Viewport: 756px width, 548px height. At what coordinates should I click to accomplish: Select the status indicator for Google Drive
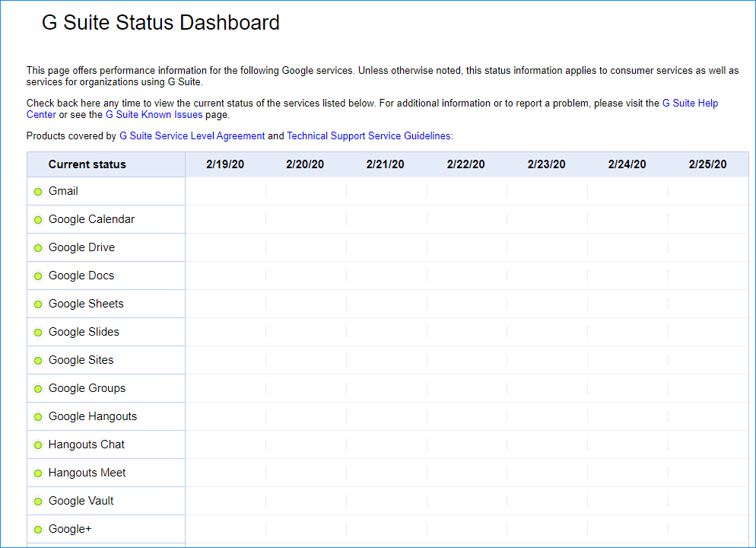(38, 248)
